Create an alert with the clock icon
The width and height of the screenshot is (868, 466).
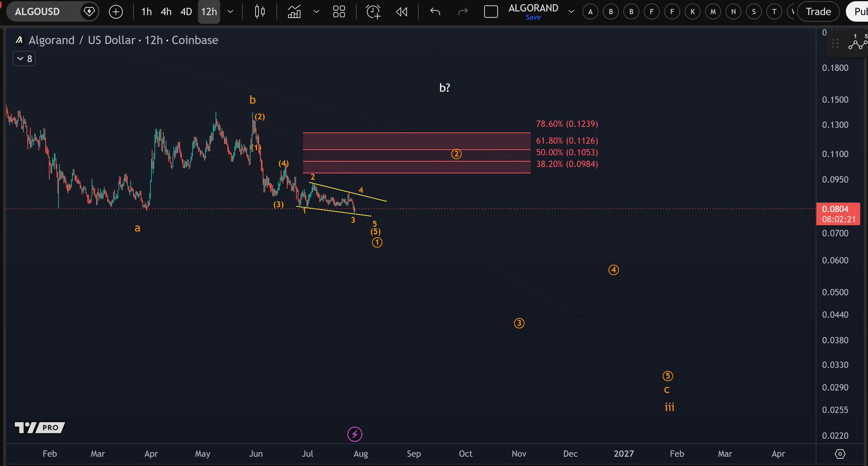(373, 11)
